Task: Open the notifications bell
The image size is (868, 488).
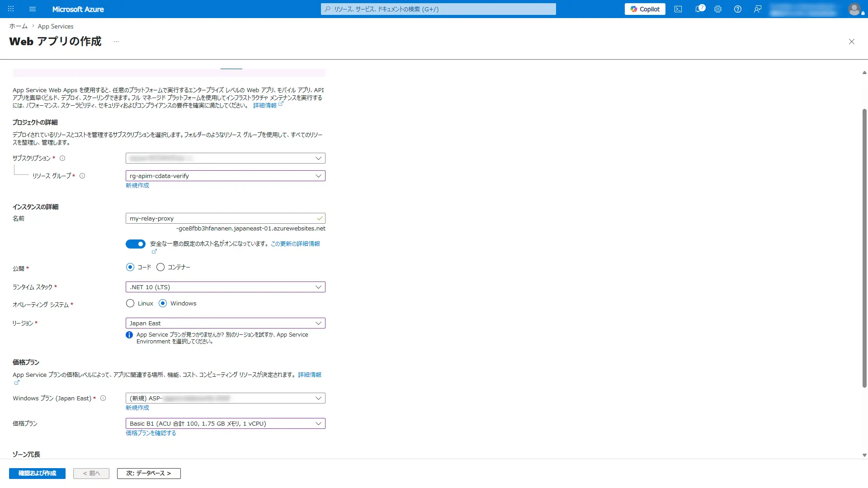Action: [699, 9]
